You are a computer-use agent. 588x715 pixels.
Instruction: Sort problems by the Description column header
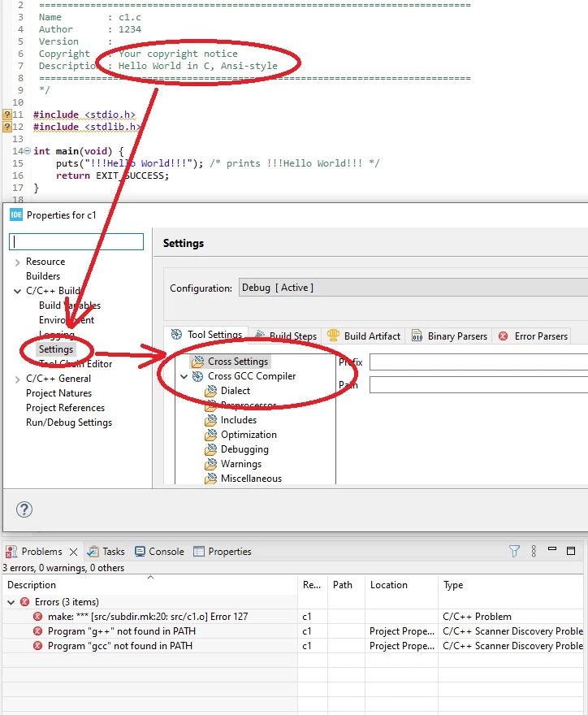coord(149,584)
